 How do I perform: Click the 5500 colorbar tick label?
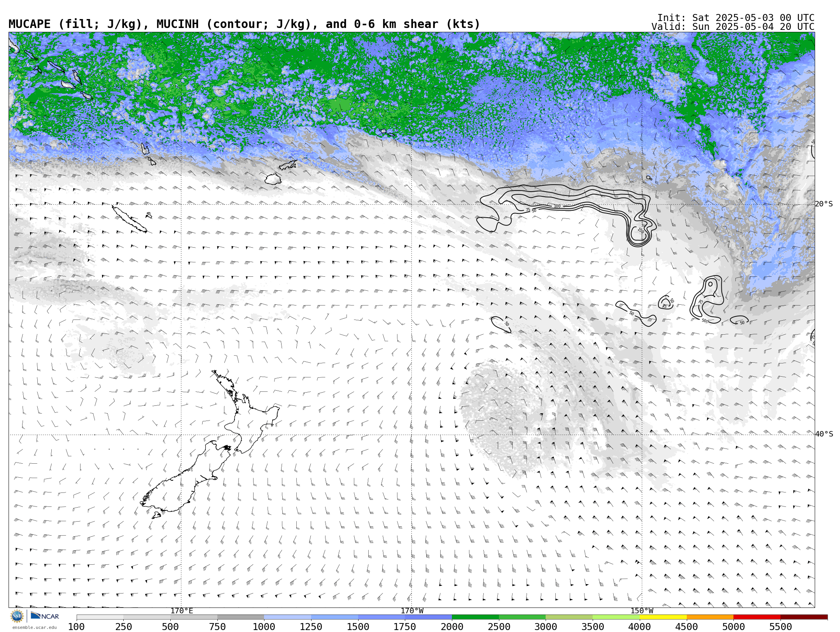(780, 627)
